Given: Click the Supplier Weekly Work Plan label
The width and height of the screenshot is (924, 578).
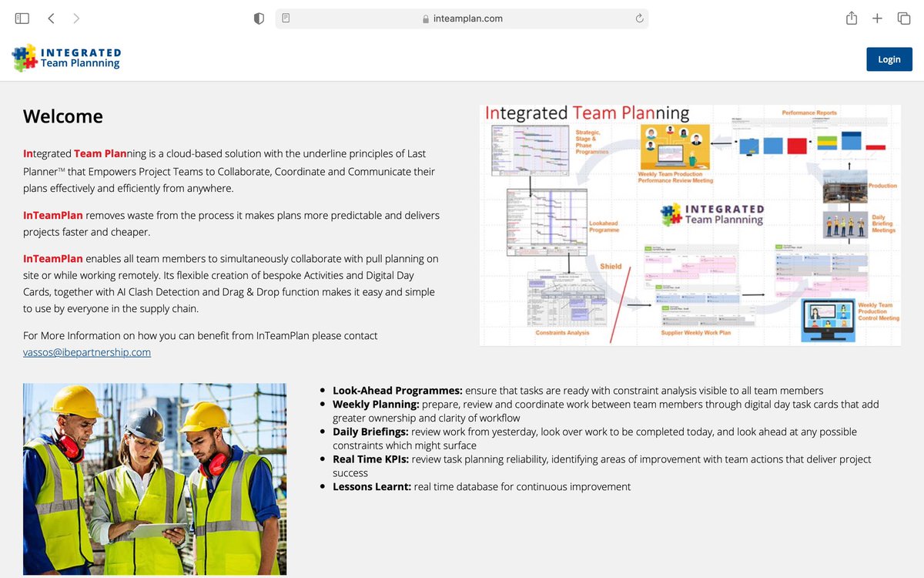Looking at the screenshot, I should [x=696, y=333].
